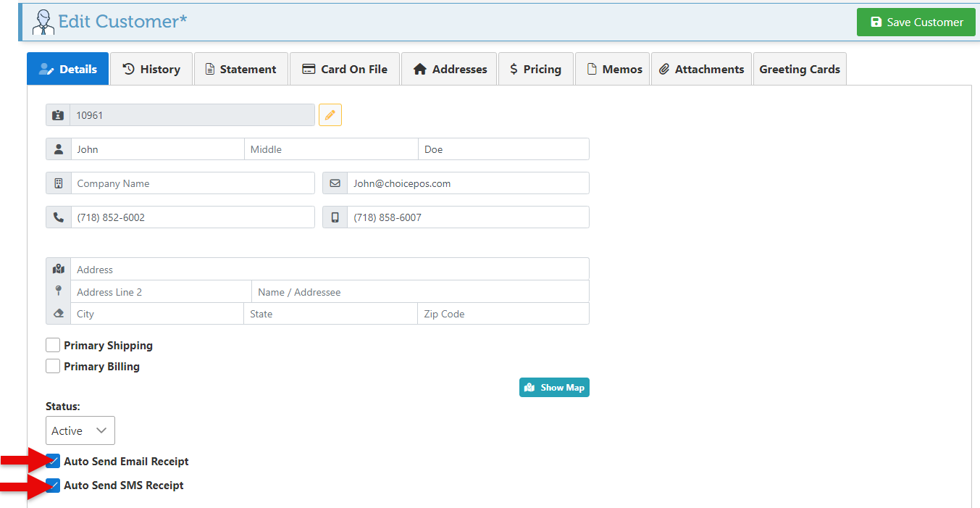Click the map icon beside the Address field
The height and width of the screenshot is (508, 980).
click(59, 270)
